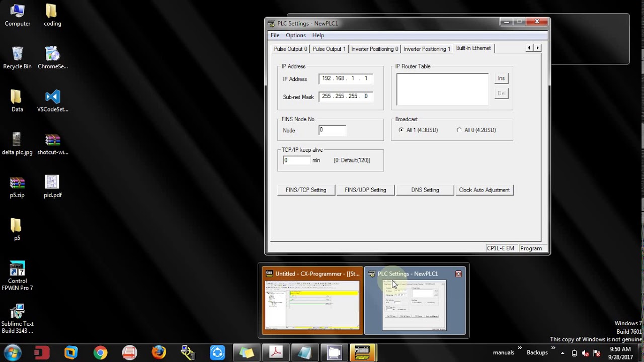Viewport: 644px width, 362px height.
Task: Click inside the Sub-net Mask field
Action: click(346, 97)
